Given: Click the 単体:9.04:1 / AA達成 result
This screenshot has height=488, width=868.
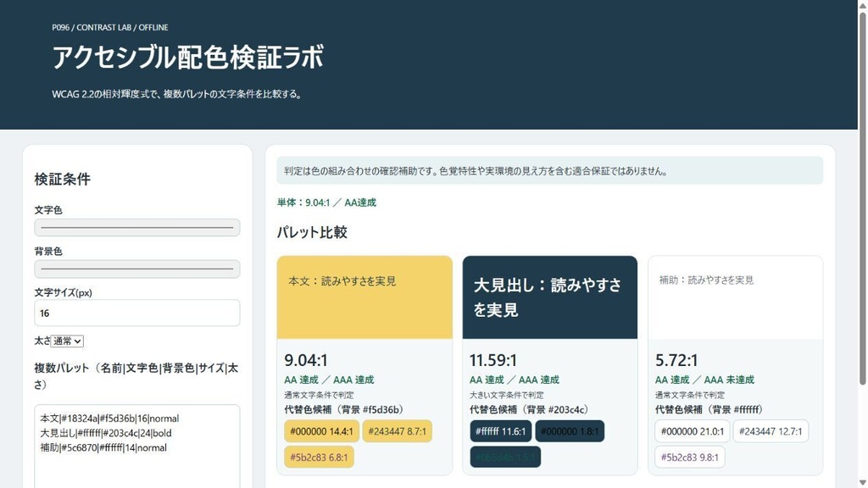Looking at the screenshot, I should pyautogui.click(x=326, y=202).
